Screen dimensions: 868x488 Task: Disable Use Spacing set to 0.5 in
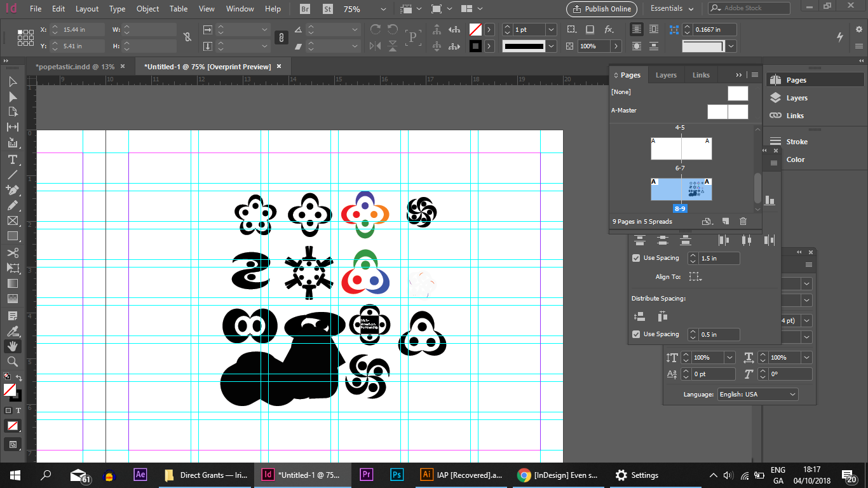tap(636, 334)
